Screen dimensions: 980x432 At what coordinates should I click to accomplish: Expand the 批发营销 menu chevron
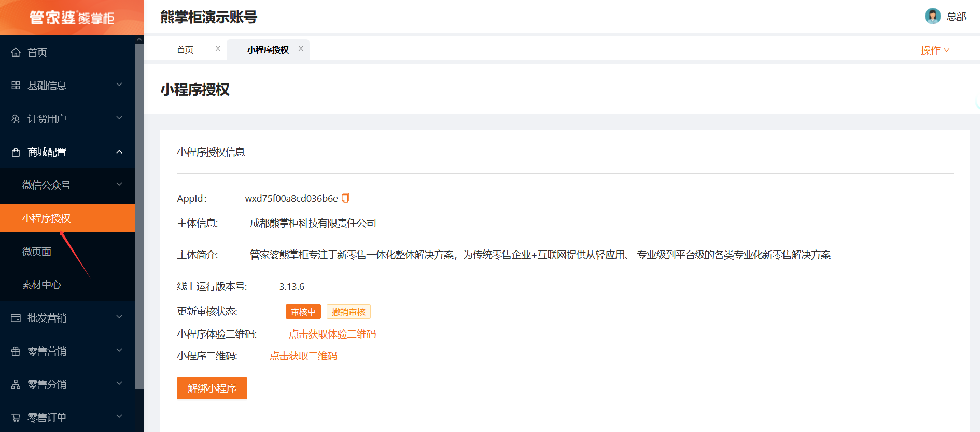point(119,317)
